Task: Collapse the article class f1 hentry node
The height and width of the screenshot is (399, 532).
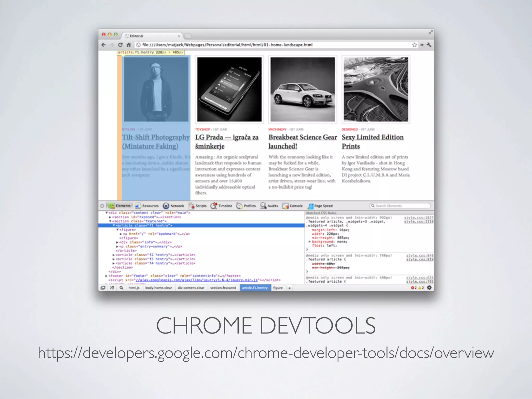Action: (x=114, y=225)
